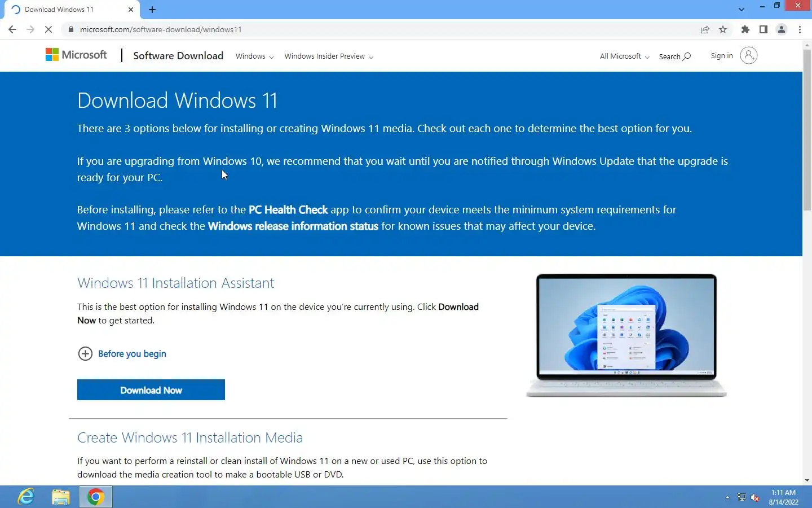Screen dimensions: 812x508
Task: Click the scrollbar up arrow
Action: point(807,45)
